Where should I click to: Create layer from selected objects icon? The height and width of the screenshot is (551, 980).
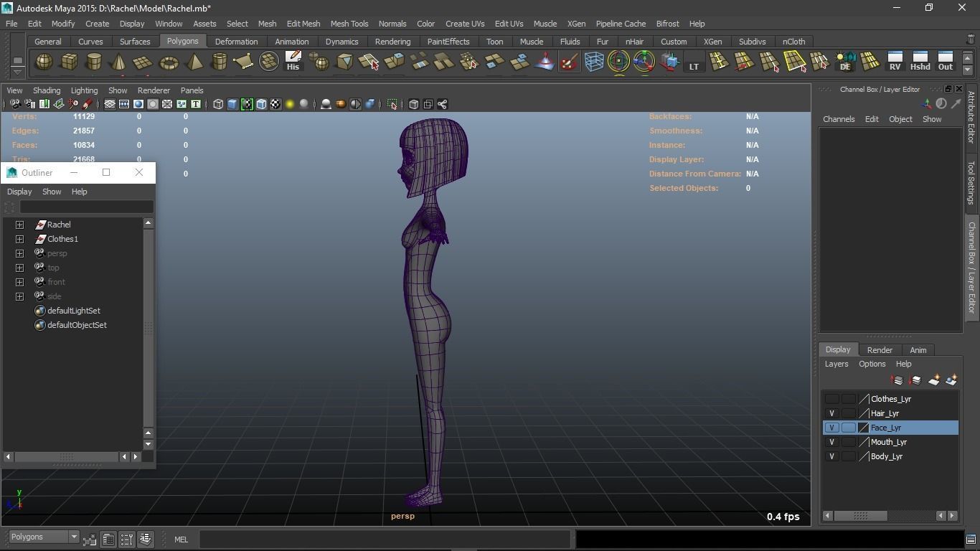[x=951, y=380]
